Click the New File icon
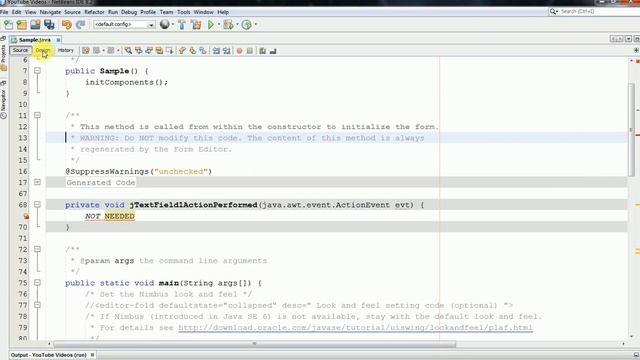640x360 pixels. (x=8, y=25)
